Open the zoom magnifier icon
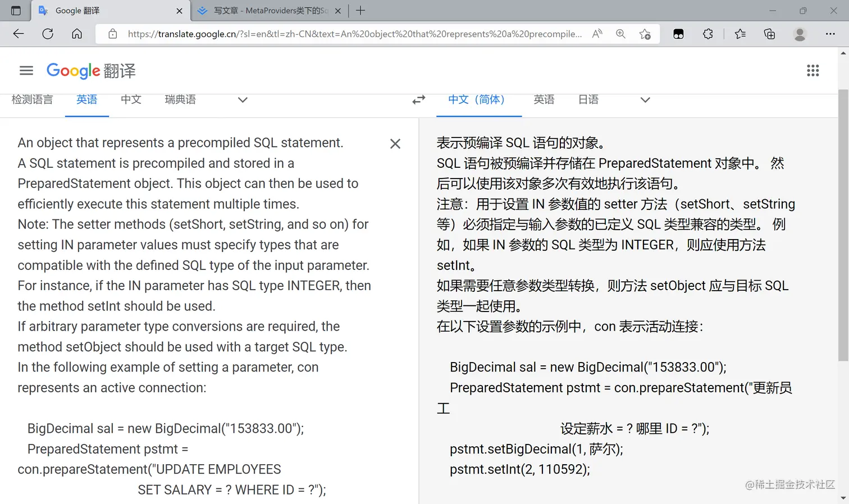Screen dimensions: 849x504 (x=620, y=34)
